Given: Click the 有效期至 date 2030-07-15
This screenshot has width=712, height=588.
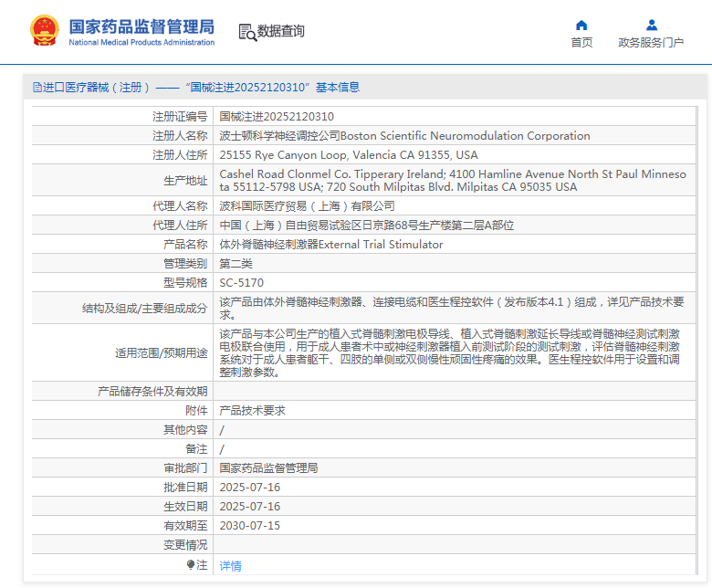Looking at the screenshot, I should pos(250,526).
